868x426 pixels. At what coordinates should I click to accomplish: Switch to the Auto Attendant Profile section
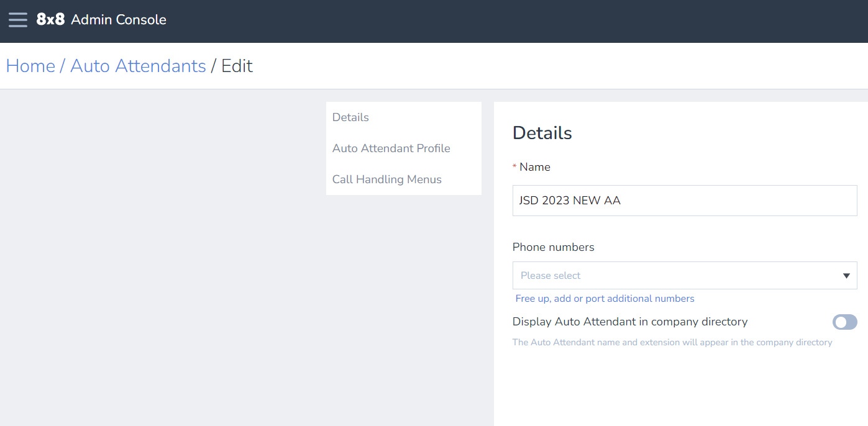click(x=391, y=148)
